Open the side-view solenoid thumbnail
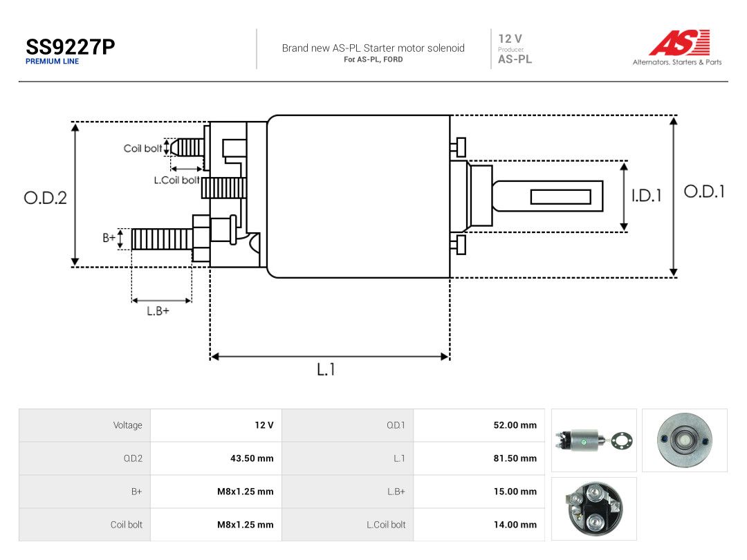 [x=594, y=440]
